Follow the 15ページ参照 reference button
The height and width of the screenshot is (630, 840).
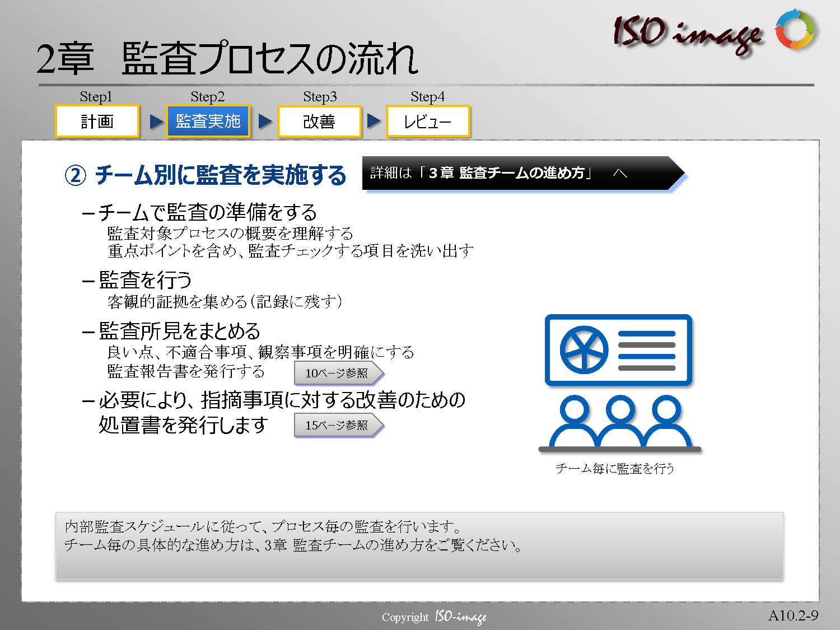pyautogui.click(x=338, y=426)
